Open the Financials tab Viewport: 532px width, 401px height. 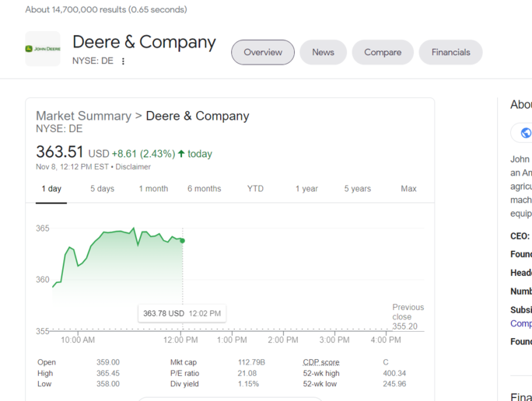pos(450,52)
